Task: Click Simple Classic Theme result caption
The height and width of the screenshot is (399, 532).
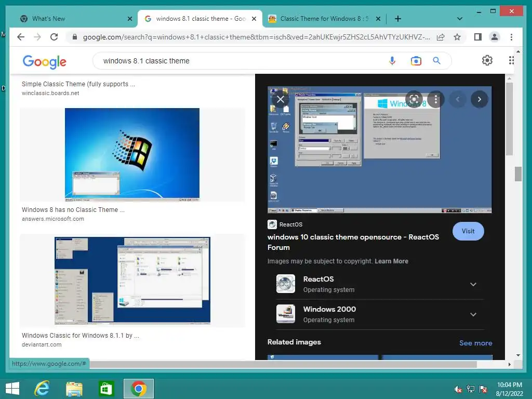Action: [x=78, y=84]
